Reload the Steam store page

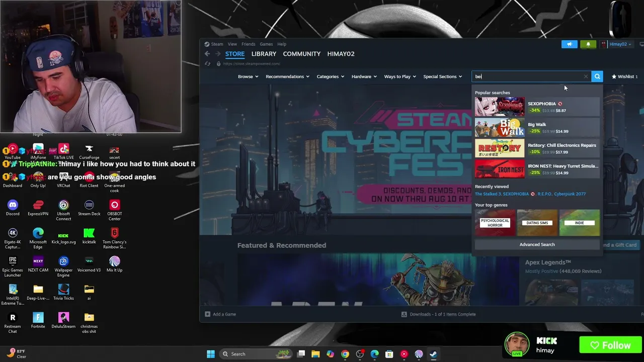207,64
